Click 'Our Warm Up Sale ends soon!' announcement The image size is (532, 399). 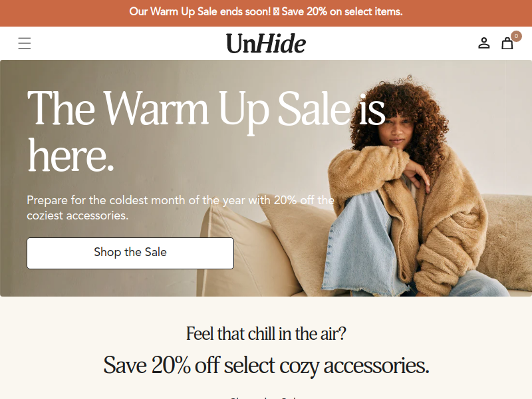pos(200,11)
